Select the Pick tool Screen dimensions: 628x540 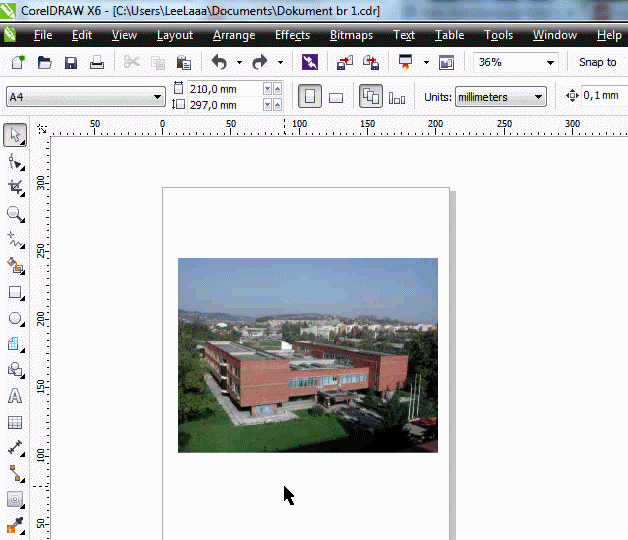pyautogui.click(x=15, y=135)
